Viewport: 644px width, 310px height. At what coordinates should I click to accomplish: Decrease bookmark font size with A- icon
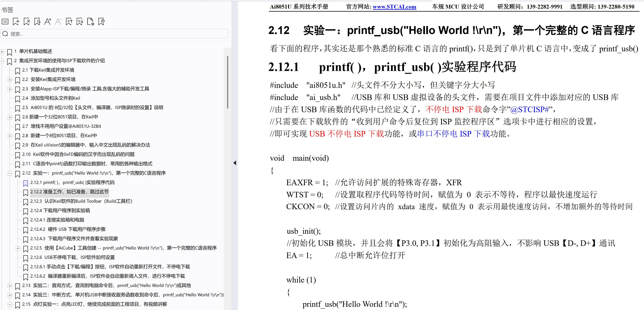58,22
